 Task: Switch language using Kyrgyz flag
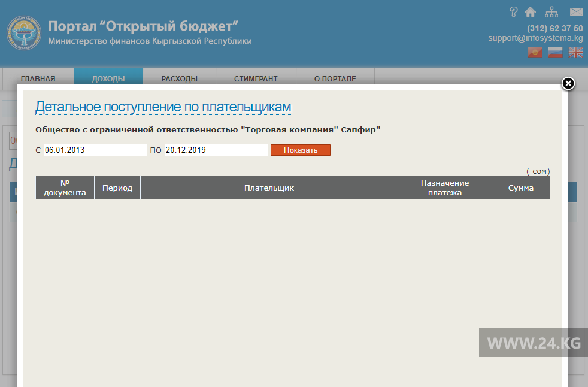535,53
